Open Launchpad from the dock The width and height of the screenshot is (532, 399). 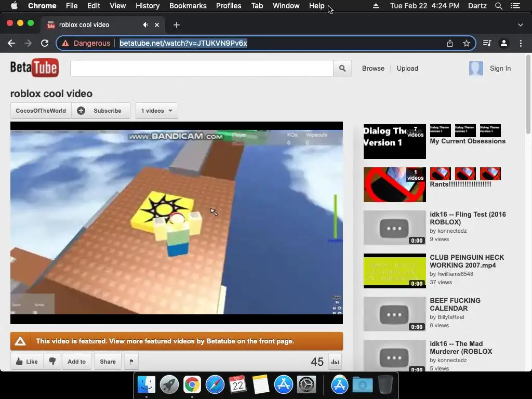pyautogui.click(x=169, y=385)
